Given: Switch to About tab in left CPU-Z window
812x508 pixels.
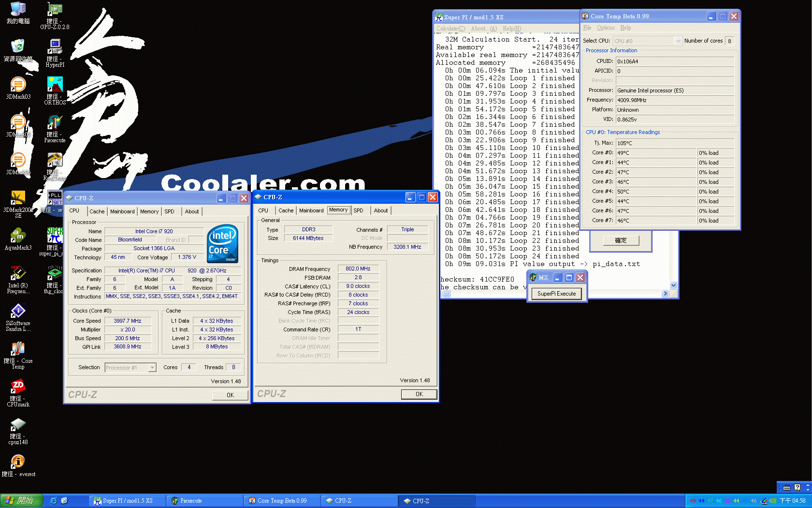Looking at the screenshot, I should pyautogui.click(x=192, y=211).
